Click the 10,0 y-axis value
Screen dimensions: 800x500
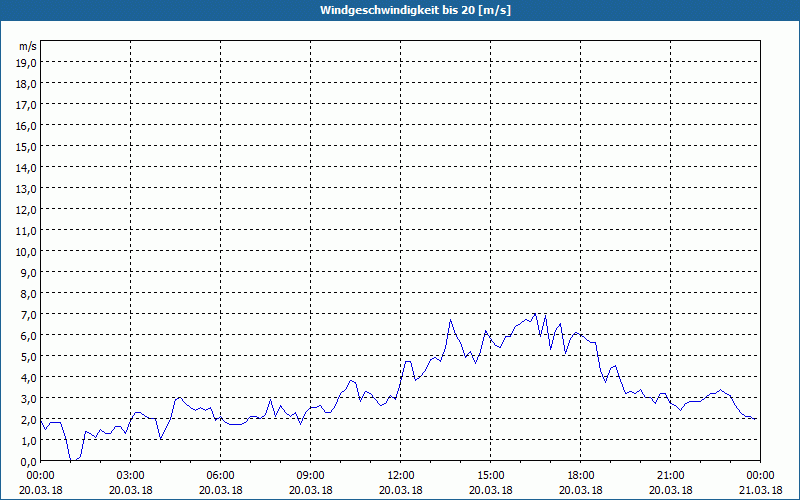click(x=27, y=252)
